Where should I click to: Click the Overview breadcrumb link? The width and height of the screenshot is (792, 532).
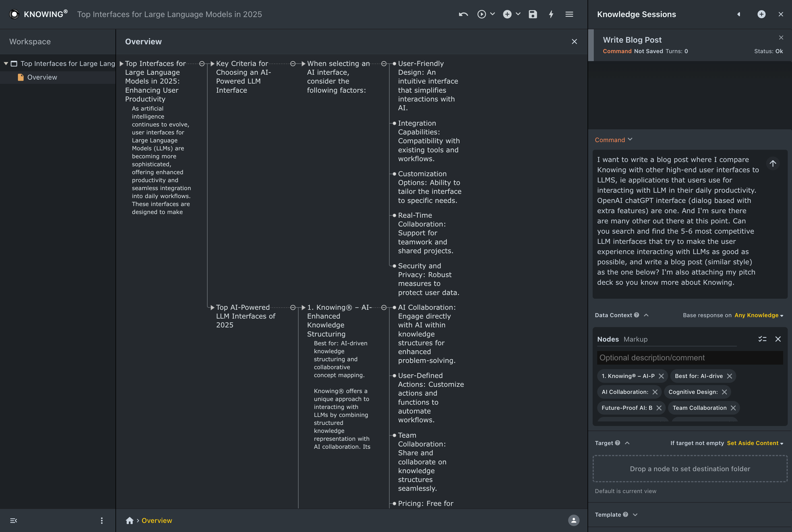[x=156, y=520]
